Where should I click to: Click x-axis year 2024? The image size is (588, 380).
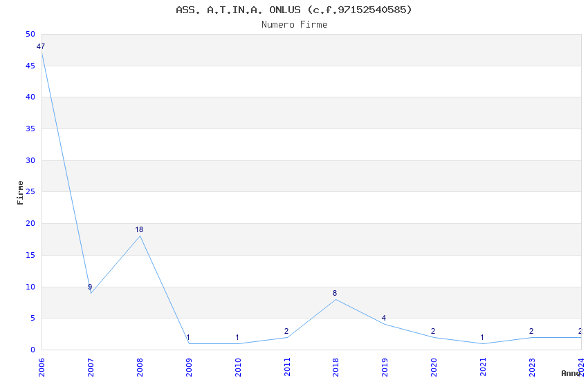(581, 367)
